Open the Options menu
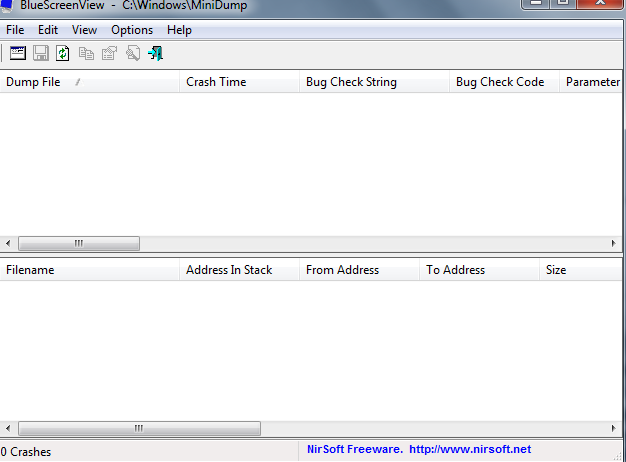This screenshot has width=626, height=462. pyautogui.click(x=132, y=30)
